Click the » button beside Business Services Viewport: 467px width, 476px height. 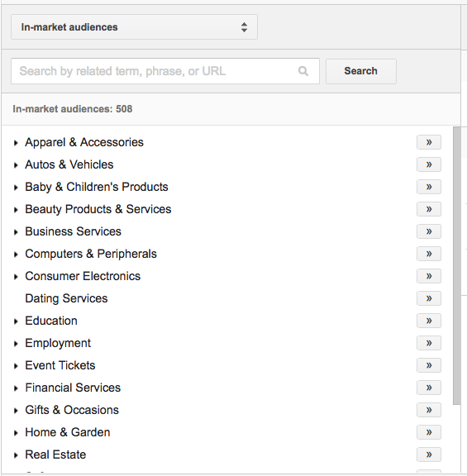(429, 231)
